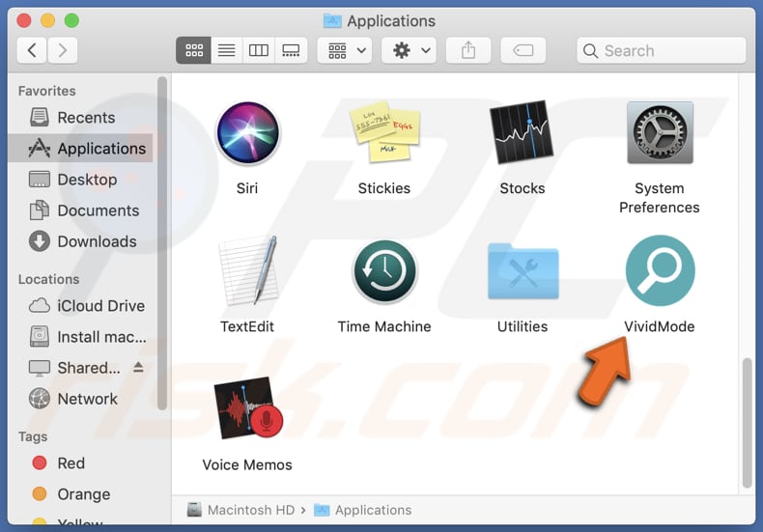This screenshot has height=532, width=763.
Task: Zoom the window with the green button
Action: click(71, 21)
